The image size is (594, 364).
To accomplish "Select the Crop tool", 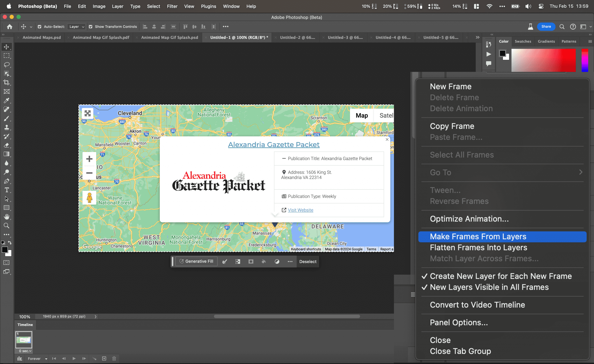I will pyautogui.click(x=7, y=83).
